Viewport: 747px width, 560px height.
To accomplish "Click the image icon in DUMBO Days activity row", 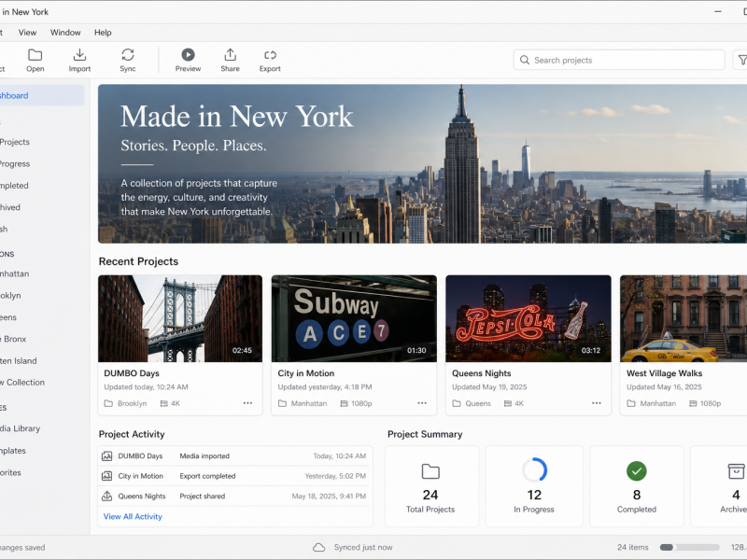I will pyautogui.click(x=106, y=456).
